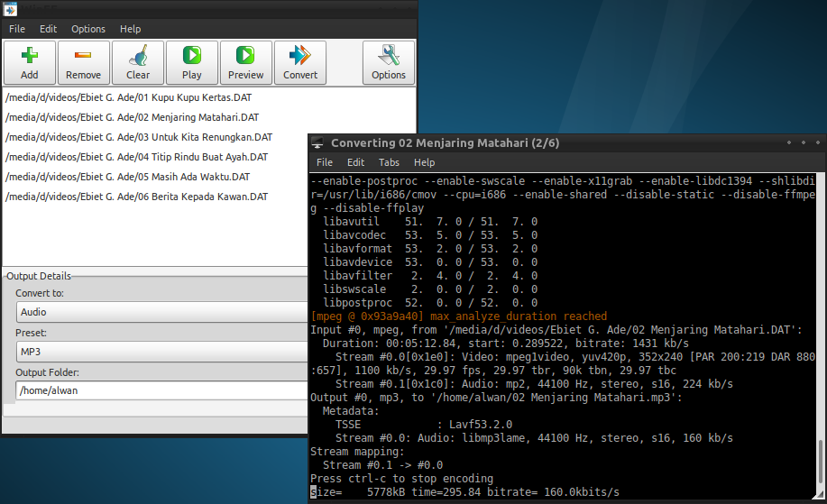Image resolution: width=827 pixels, height=504 pixels.
Task: Click the TSSE Lavf53.2.0 metadata line
Action: point(424,425)
